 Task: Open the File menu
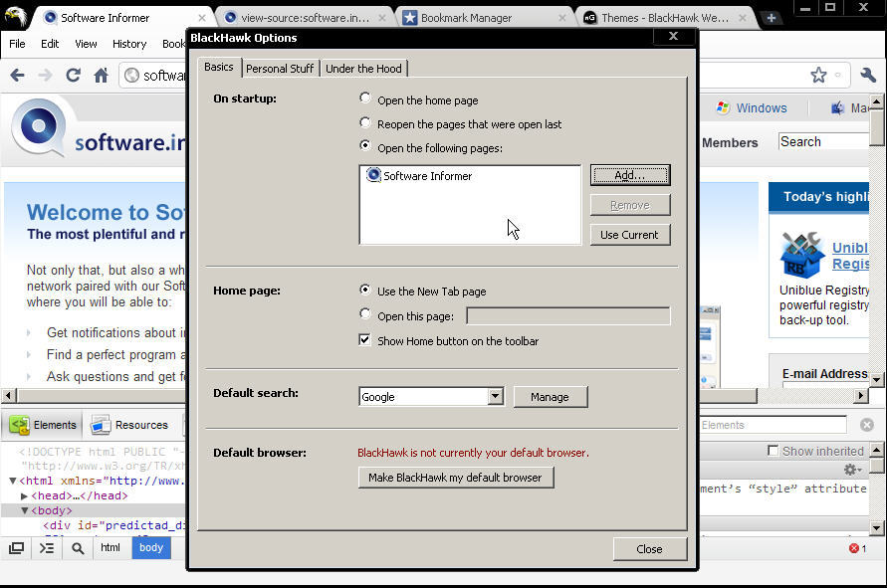(17, 44)
